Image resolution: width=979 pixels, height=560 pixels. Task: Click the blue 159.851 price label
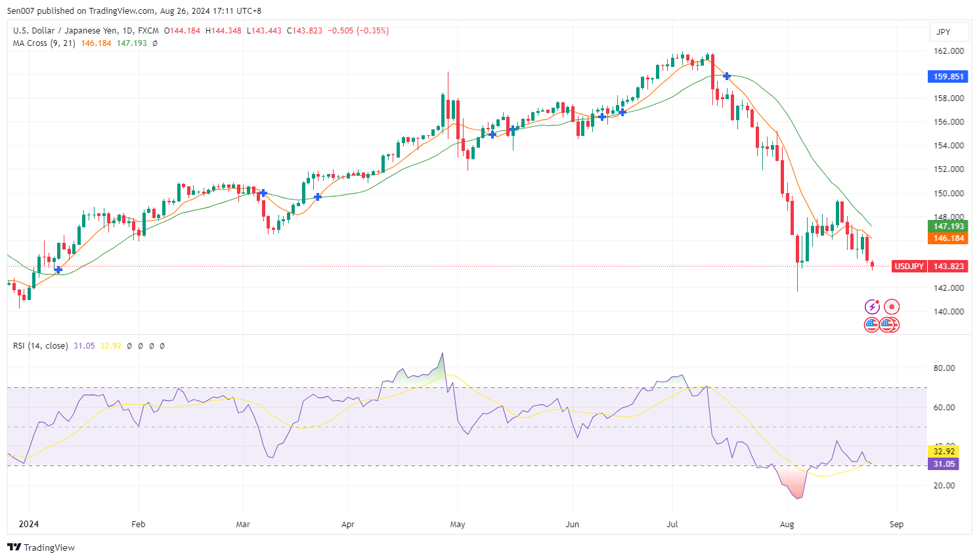(x=949, y=76)
